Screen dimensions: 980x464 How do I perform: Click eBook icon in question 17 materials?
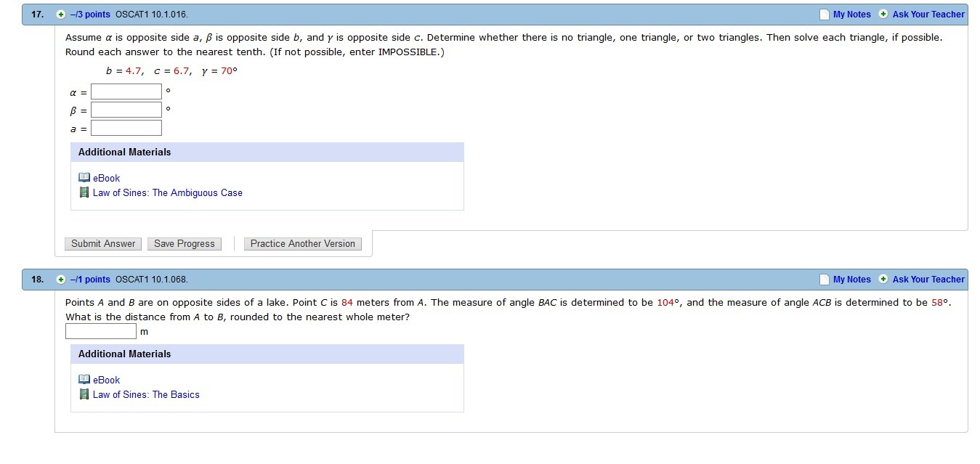pos(84,178)
